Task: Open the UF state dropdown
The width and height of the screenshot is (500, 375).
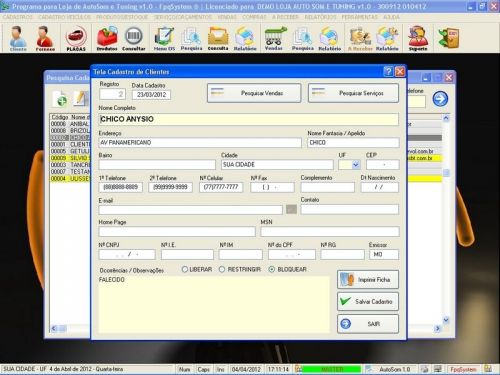Action: (x=356, y=165)
